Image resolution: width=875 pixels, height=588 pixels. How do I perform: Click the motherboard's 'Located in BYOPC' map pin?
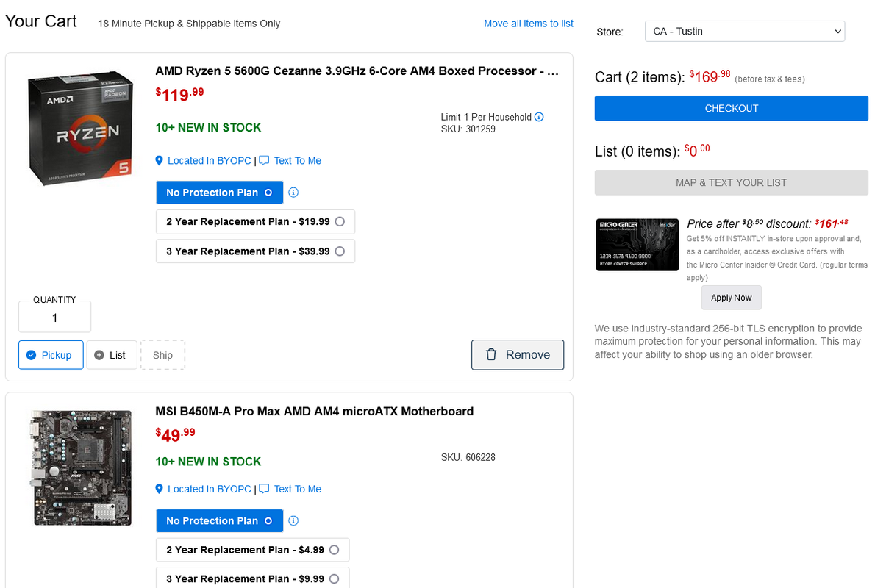click(x=159, y=489)
